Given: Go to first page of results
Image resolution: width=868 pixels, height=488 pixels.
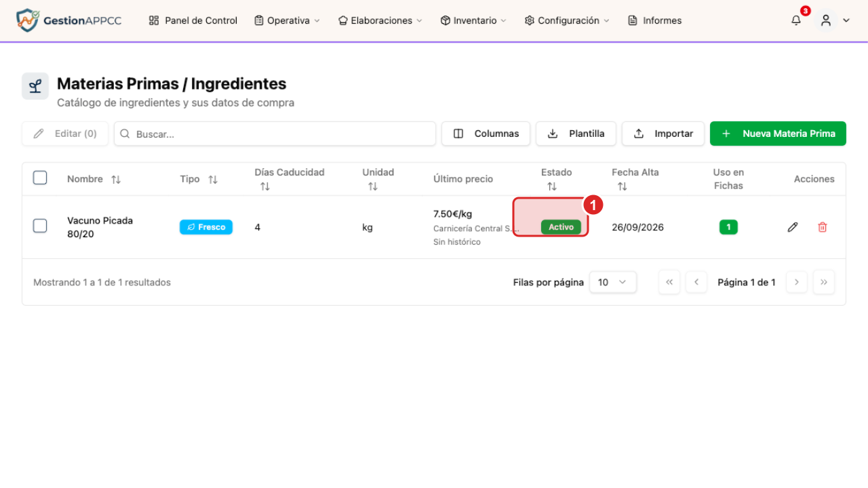Looking at the screenshot, I should click(x=669, y=282).
